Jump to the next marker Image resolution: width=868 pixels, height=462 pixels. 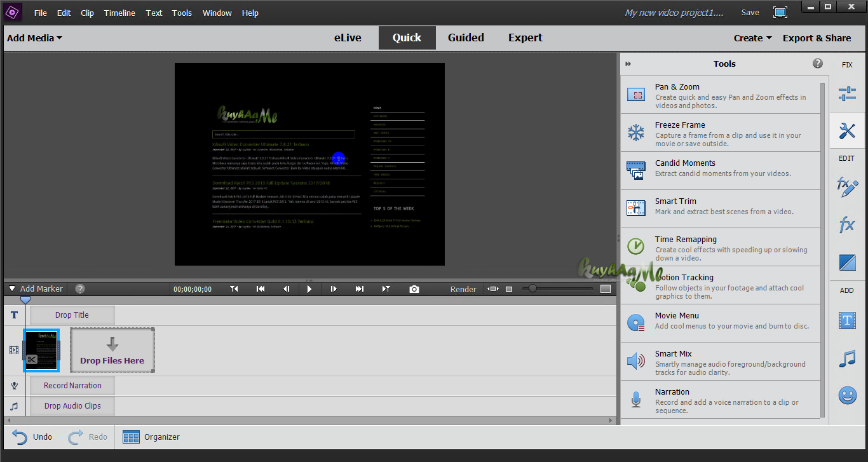point(386,289)
